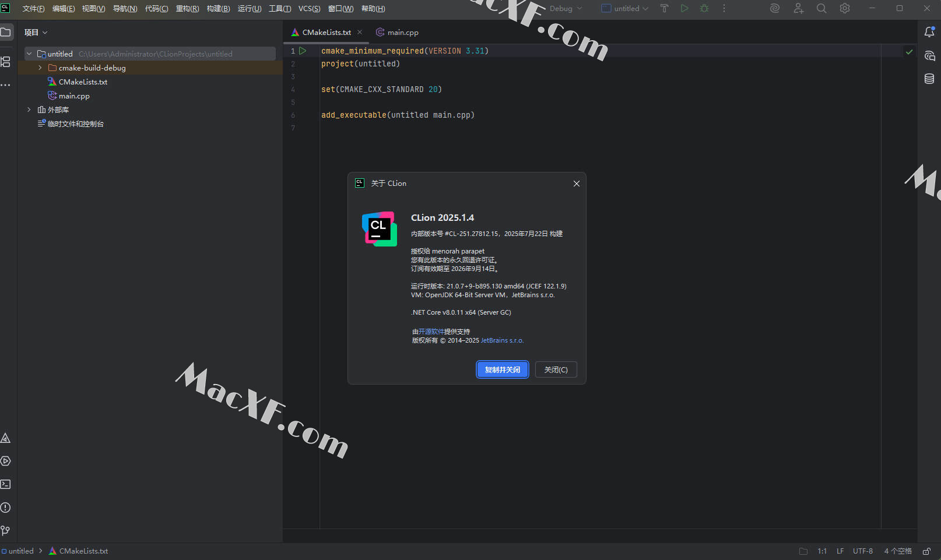This screenshot has height=560, width=941.
Task: Close the About CLion dialog with X
Action: point(577,184)
